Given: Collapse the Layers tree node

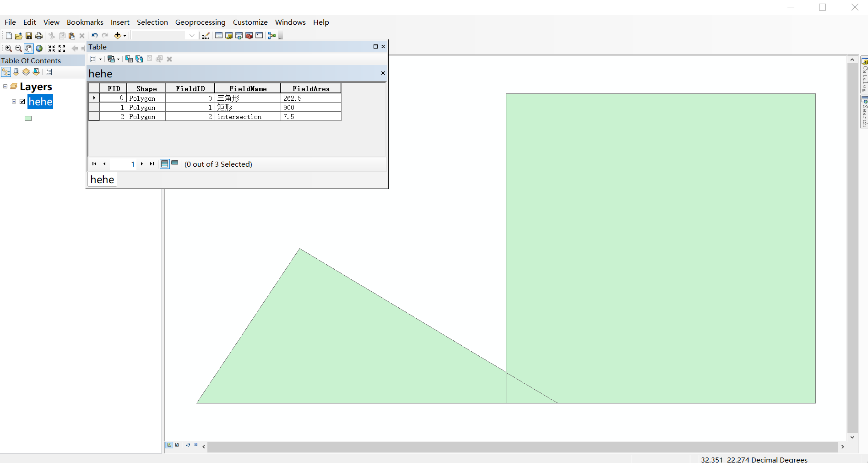Looking at the screenshot, I should [x=5, y=86].
